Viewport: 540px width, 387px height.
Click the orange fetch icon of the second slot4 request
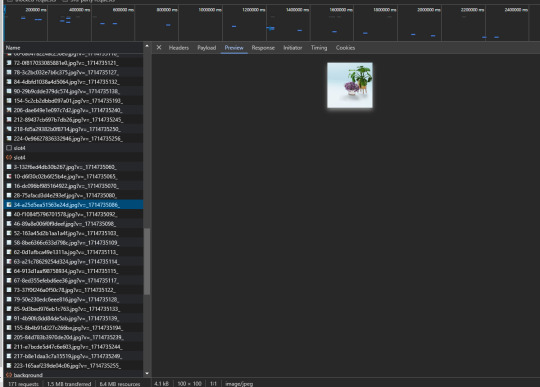pyautogui.click(x=9, y=158)
